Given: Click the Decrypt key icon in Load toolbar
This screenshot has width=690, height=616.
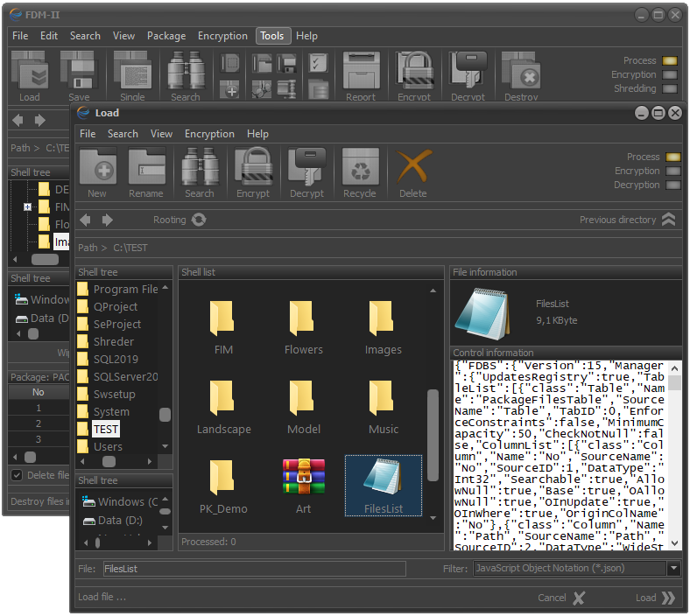Looking at the screenshot, I should (x=306, y=166).
